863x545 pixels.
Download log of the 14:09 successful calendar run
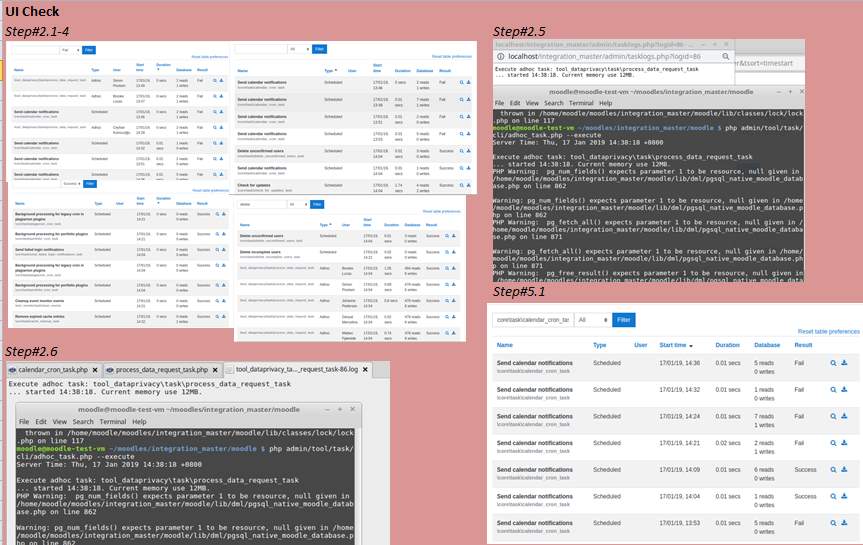coord(844,470)
